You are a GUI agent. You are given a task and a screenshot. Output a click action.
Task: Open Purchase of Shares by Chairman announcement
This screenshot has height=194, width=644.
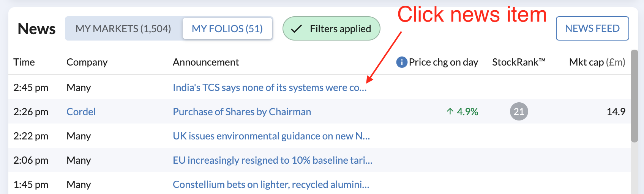point(242,112)
